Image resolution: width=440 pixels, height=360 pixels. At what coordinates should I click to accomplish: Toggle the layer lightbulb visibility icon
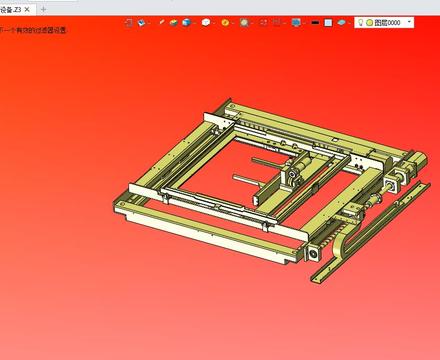pyautogui.click(x=360, y=23)
